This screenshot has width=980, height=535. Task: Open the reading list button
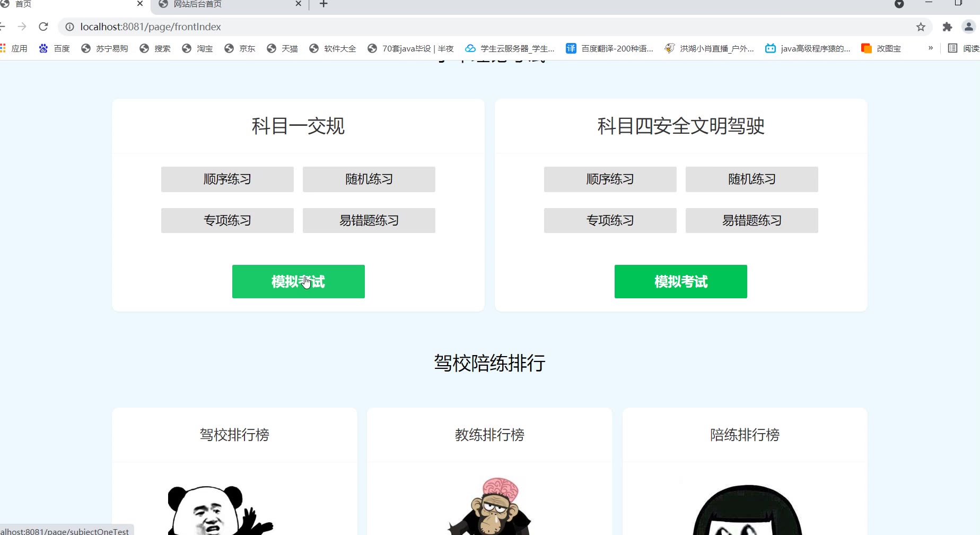pyautogui.click(x=964, y=48)
